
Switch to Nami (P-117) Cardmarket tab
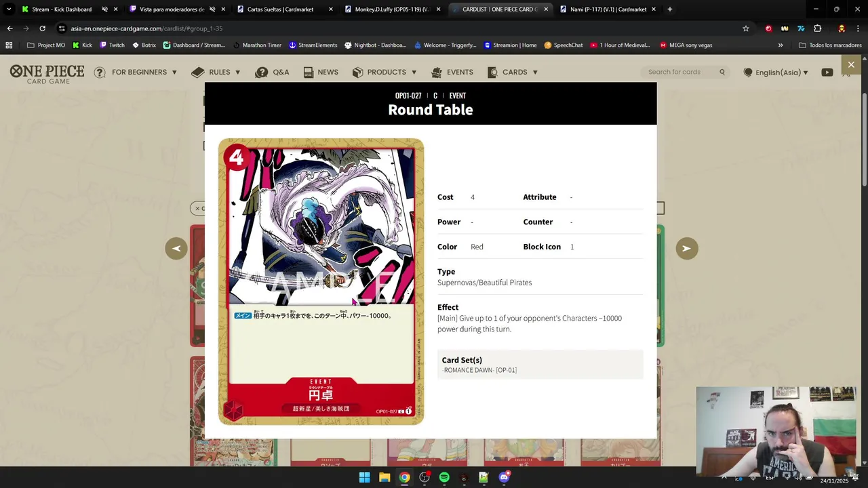pos(608,9)
